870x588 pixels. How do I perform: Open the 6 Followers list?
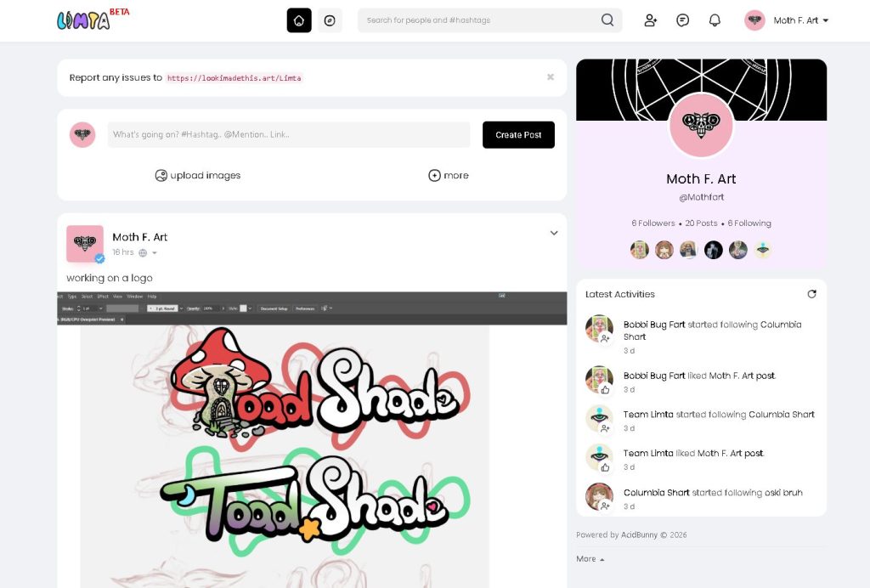653,223
